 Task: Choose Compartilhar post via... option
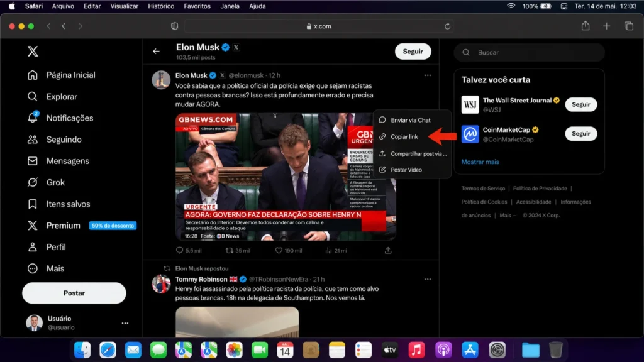point(412,153)
